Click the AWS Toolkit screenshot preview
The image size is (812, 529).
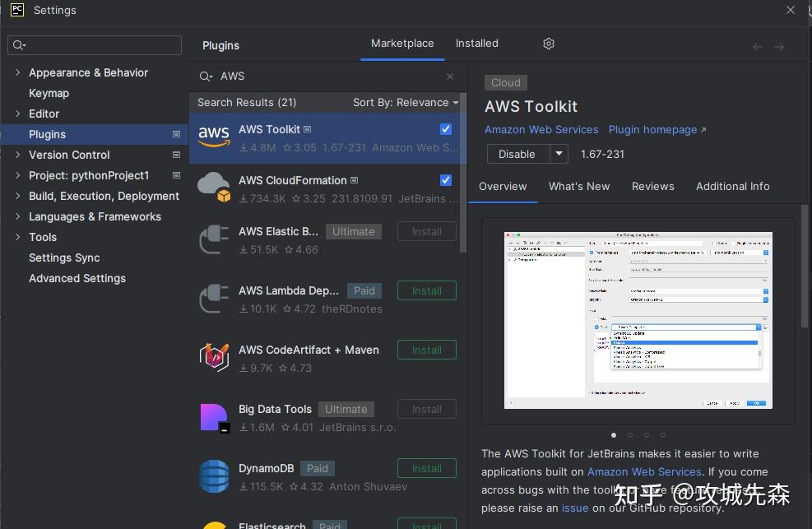[x=638, y=320]
